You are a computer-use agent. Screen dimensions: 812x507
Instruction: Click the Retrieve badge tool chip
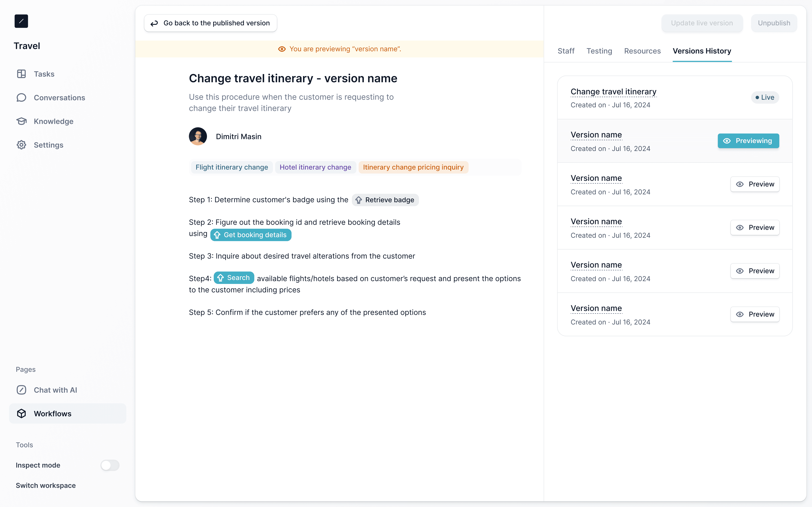click(385, 200)
